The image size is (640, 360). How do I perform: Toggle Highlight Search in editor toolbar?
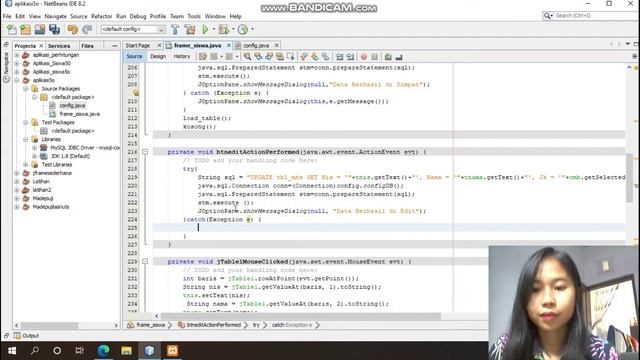pyautogui.click(x=280, y=57)
